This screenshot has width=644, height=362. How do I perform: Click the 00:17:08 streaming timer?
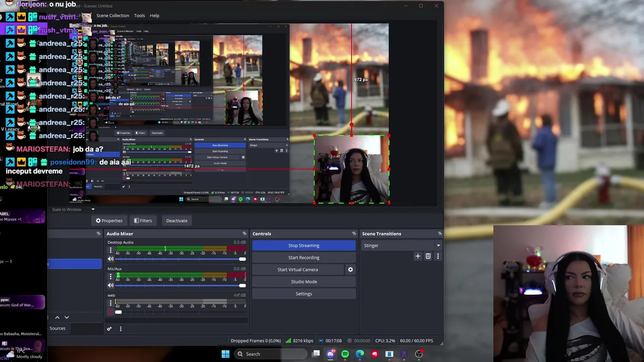(x=334, y=341)
